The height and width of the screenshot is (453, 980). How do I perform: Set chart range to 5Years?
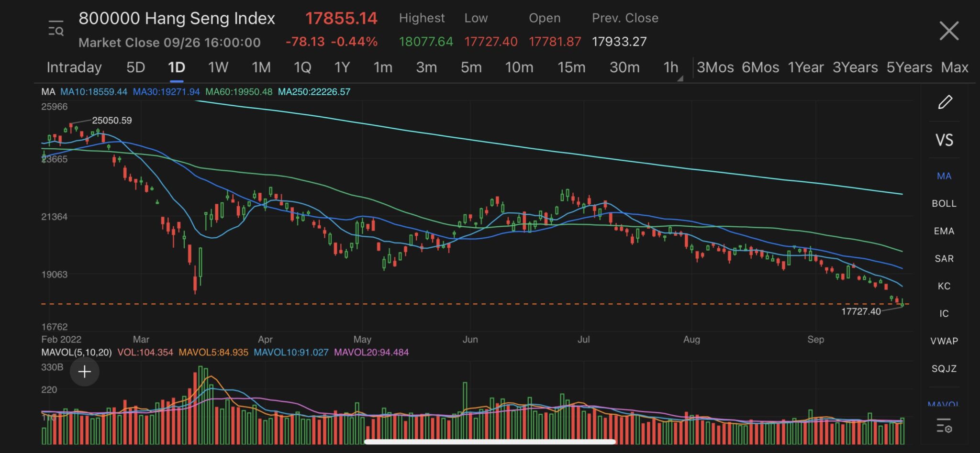point(909,67)
